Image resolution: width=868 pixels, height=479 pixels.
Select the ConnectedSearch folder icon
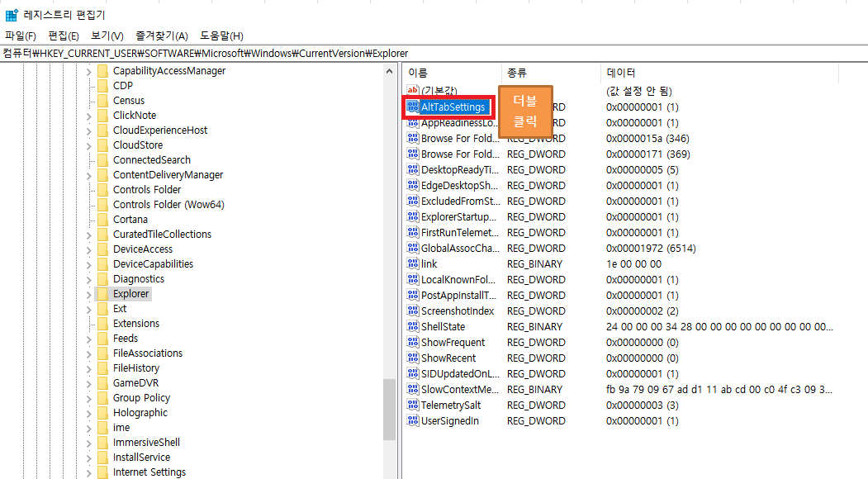[102, 160]
